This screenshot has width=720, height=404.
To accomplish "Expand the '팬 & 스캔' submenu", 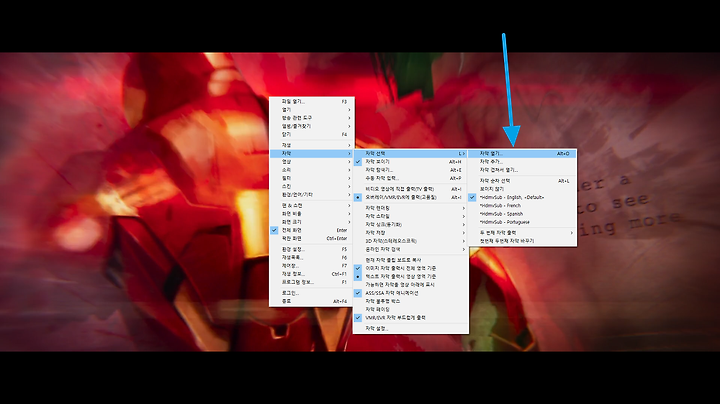I will [x=311, y=206].
